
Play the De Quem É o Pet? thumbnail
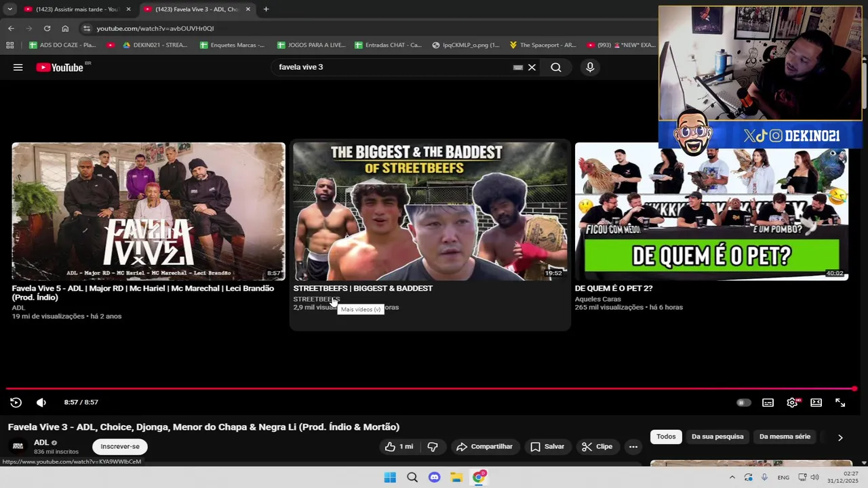711,211
